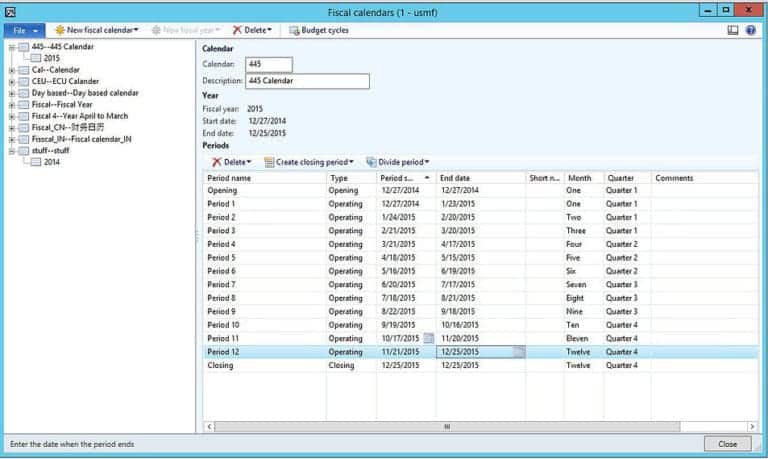Image resolution: width=768 pixels, height=459 pixels.
Task: Click start date 7/18/2015 of Period 8
Action: click(x=398, y=298)
